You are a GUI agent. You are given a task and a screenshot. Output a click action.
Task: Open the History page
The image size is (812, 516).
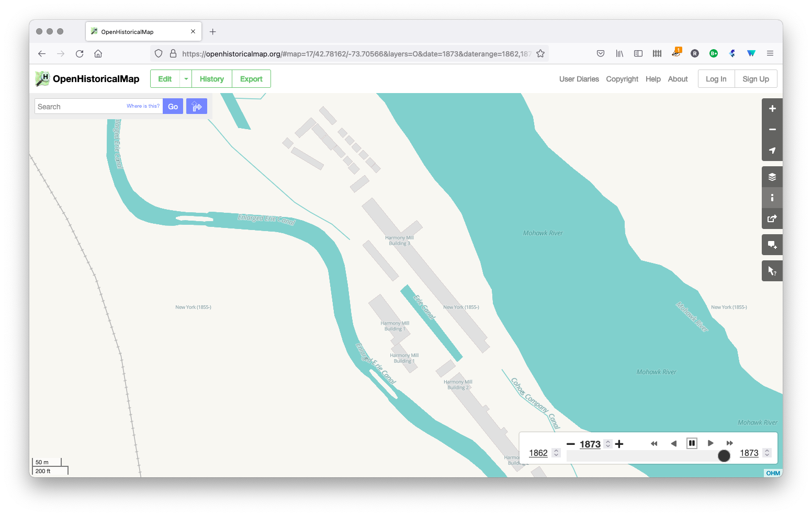tap(211, 78)
